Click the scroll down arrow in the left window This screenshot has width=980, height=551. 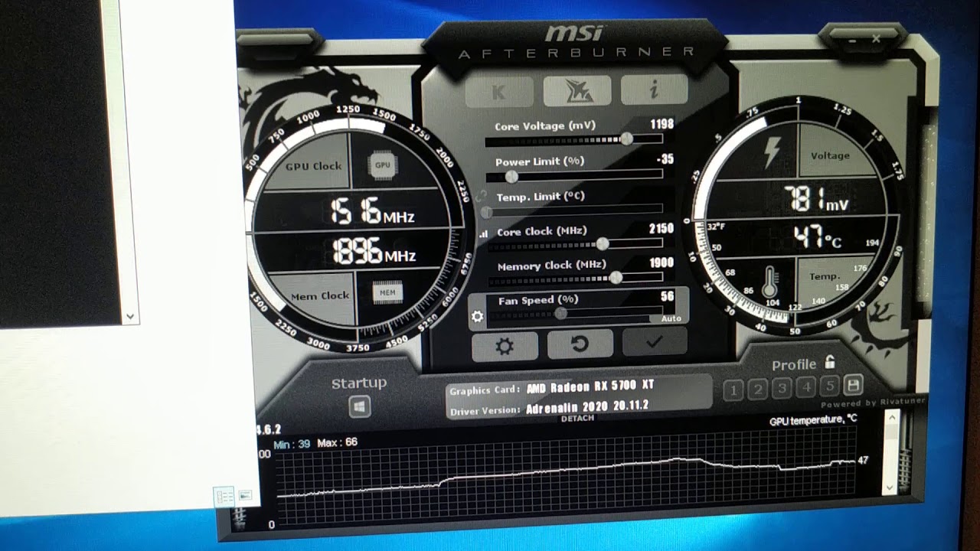point(130,316)
